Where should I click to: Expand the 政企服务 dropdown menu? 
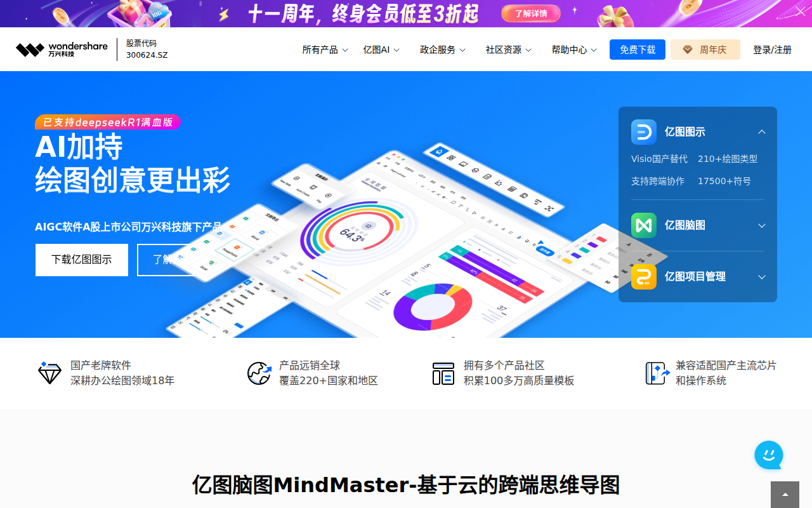click(x=443, y=50)
